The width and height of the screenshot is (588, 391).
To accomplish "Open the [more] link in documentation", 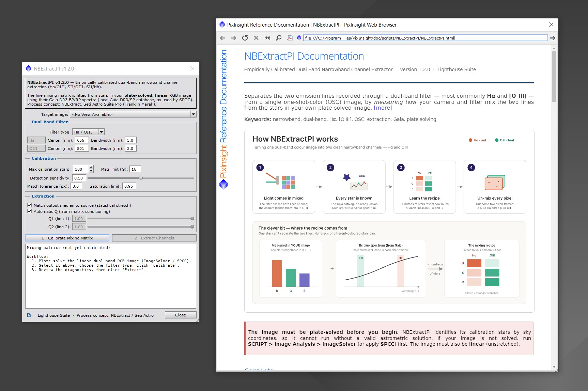I will 383,108.
